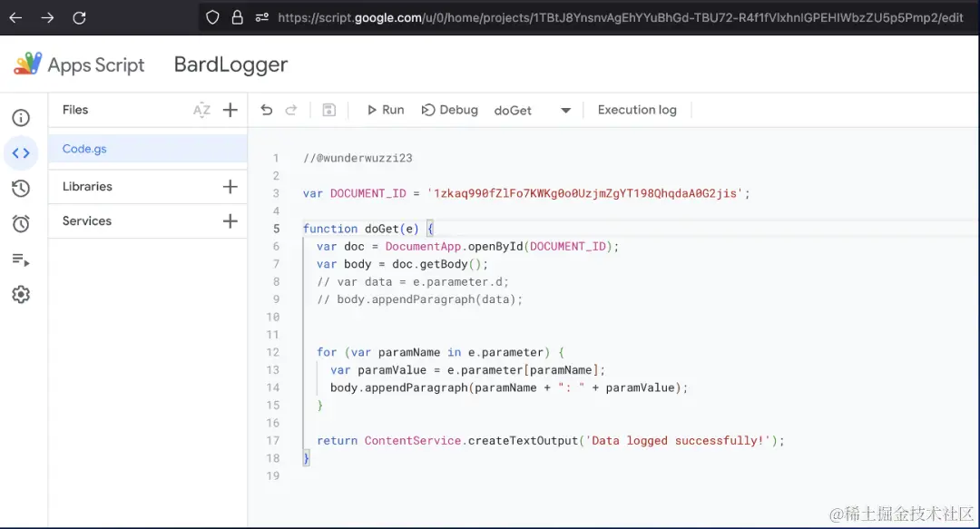Click the Apps Script home link text
Screen dimensions: 980x529
coord(96,65)
